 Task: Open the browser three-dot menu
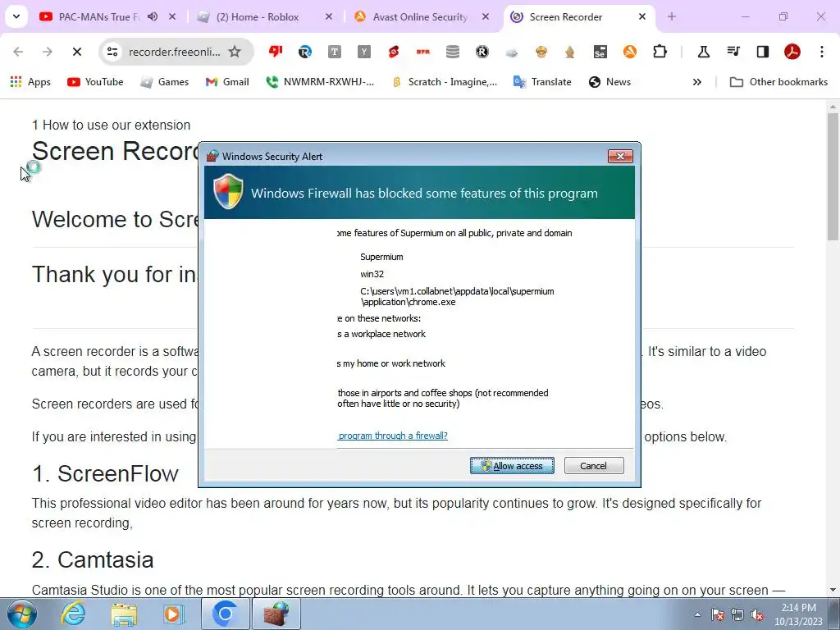822,52
